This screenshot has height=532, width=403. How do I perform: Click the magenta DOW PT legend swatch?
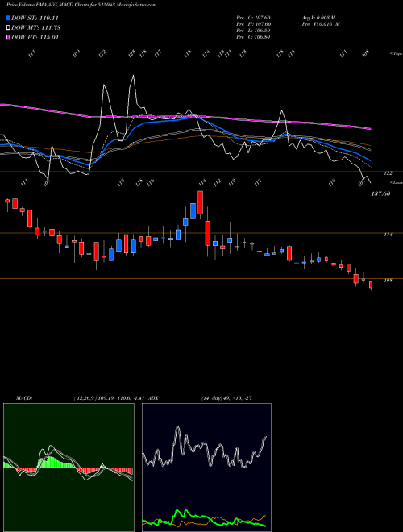point(8,37)
